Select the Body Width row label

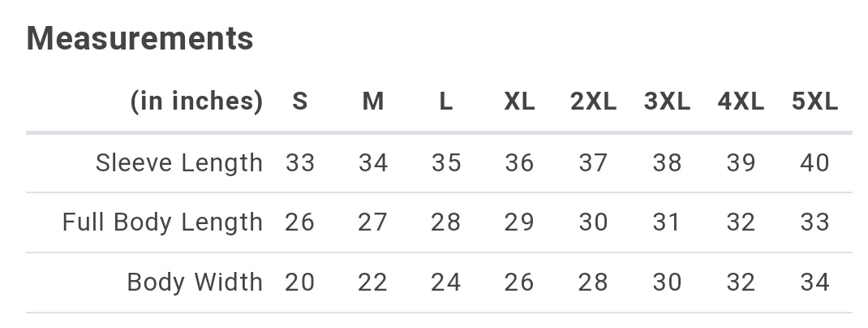pos(195,283)
